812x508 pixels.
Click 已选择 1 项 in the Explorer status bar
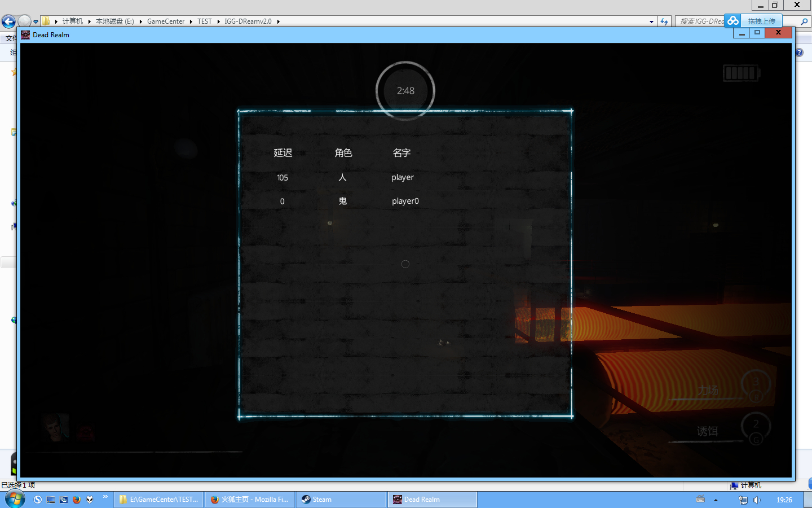[18, 485]
